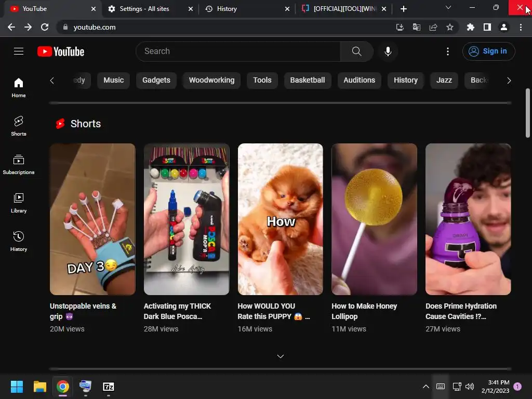Screen dimensions: 532x399
Task: Select the Jazz category chip
Action: tap(444, 81)
